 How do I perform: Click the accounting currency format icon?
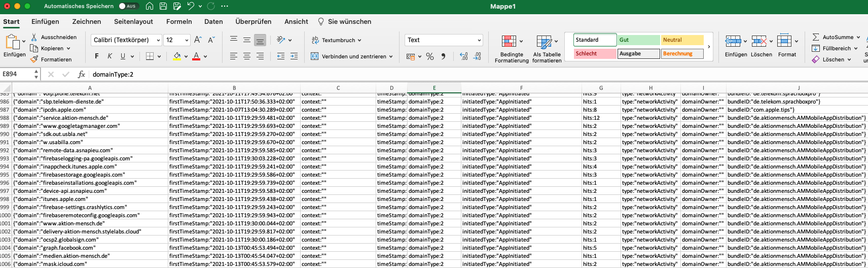click(411, 56)
